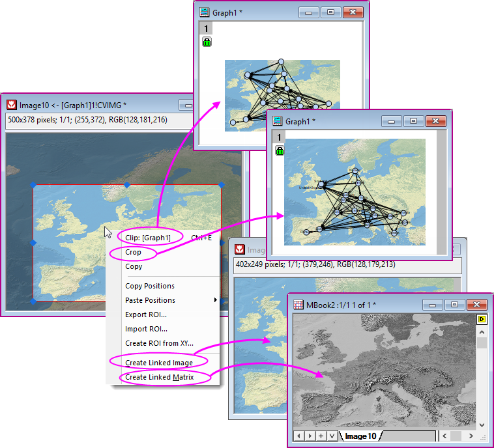Click the MBook2 matrix window title icon
The height and width of the screenshot is (448, 494).
[298, 305]
